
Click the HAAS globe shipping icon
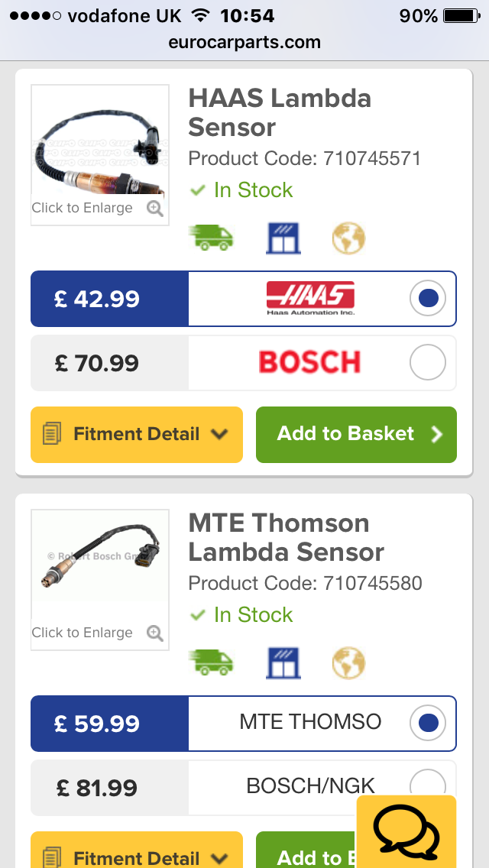coord(348,238)
